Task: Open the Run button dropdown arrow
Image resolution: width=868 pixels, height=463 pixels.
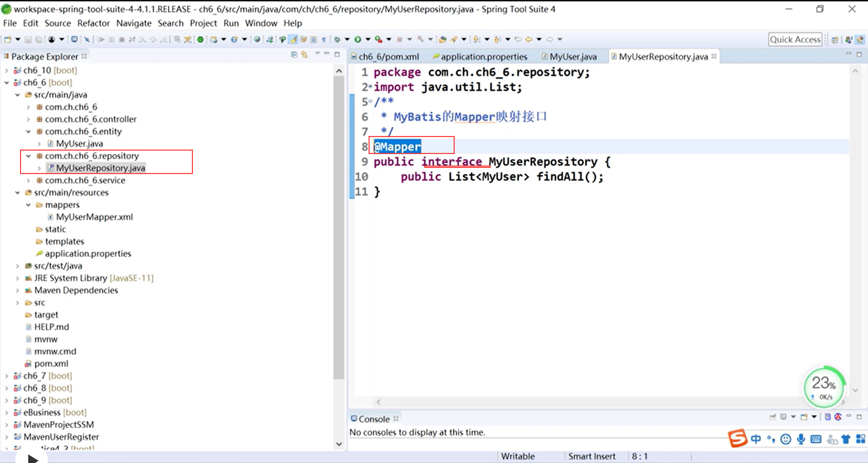Action: [368, 39]
